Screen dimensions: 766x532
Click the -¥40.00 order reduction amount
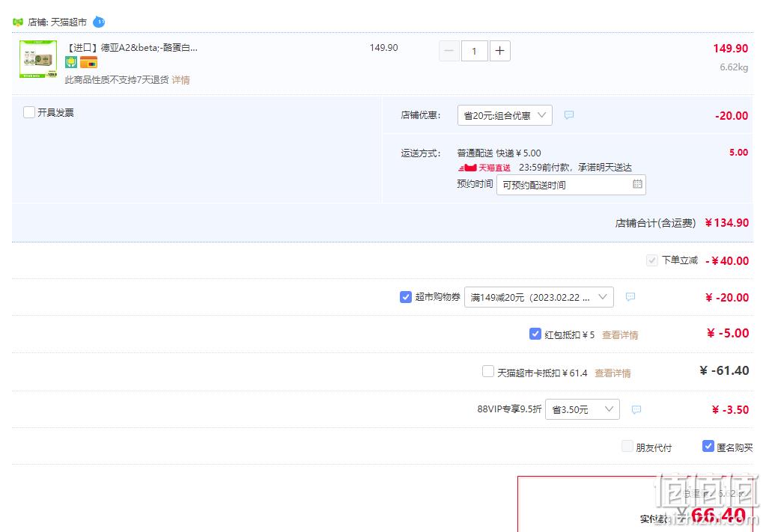click(x=727, y=260)
